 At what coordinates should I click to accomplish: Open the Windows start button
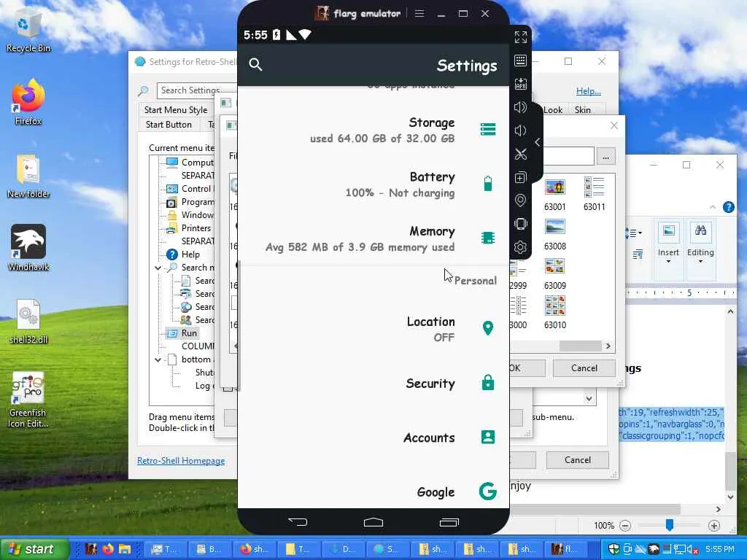click(34, 549)
